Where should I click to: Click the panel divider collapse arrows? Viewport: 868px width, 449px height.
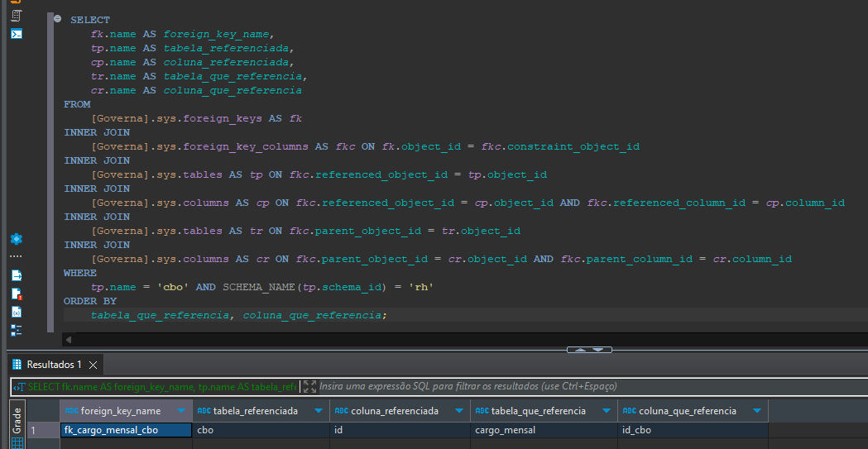pos(589,350)
